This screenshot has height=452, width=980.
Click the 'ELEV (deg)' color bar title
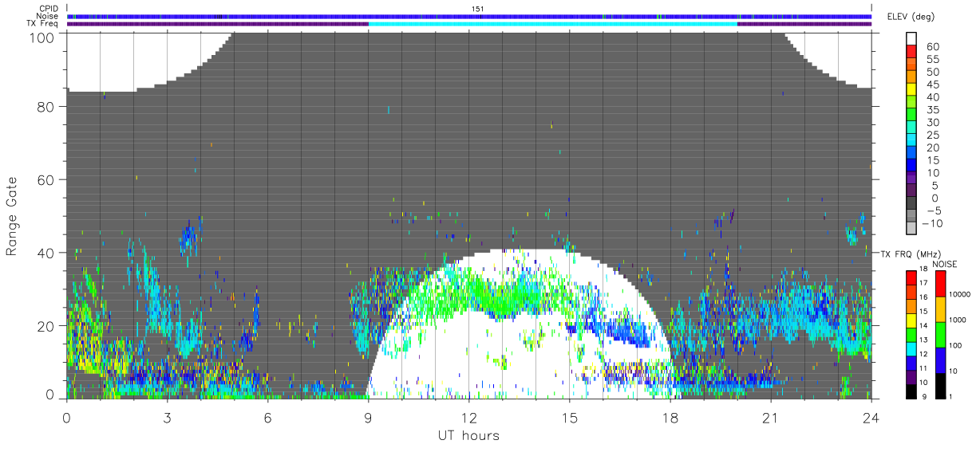pos(911,17)
